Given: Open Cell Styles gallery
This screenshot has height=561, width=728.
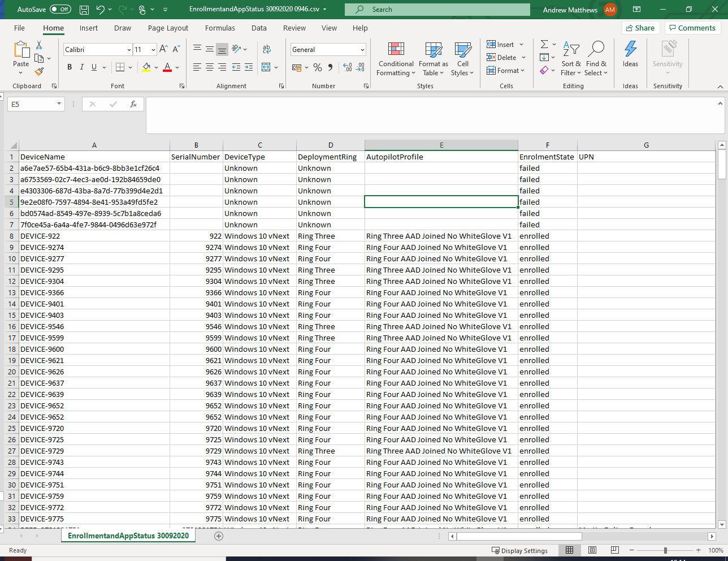Looking at the screenshot, I should (462, 59).
